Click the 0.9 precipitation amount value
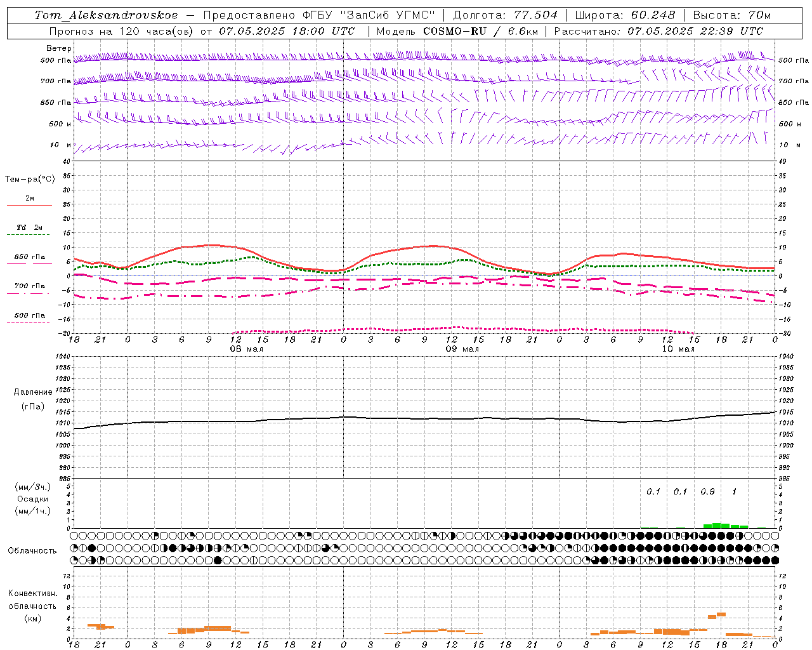 [x=707, y=492]
